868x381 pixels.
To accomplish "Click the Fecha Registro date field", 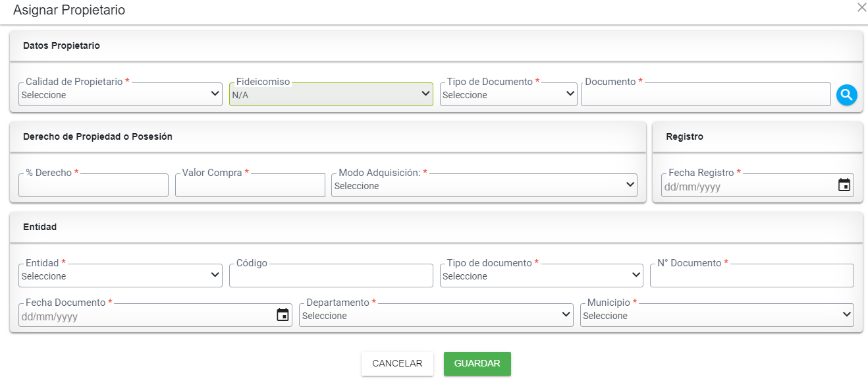I will pyautogui.click(x=748, y=186).
